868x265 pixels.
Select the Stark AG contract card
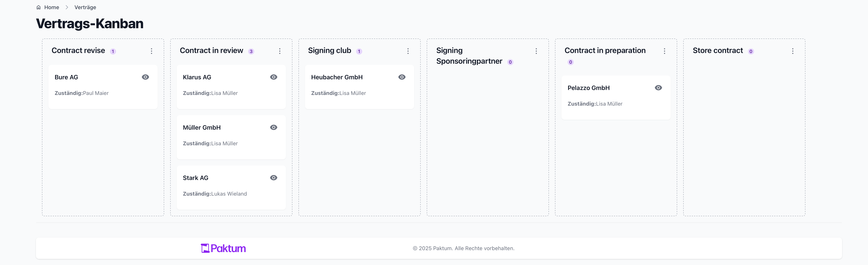click(x=231, y=188)
